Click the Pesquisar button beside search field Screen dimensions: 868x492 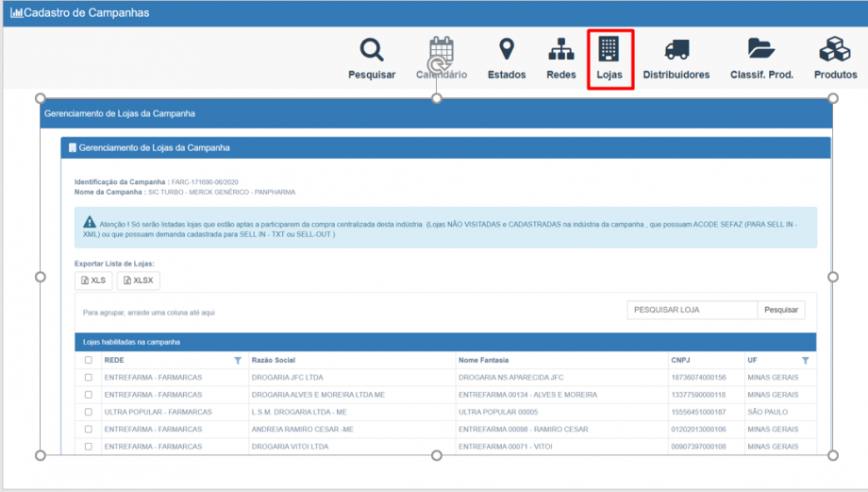click(780, 310)
